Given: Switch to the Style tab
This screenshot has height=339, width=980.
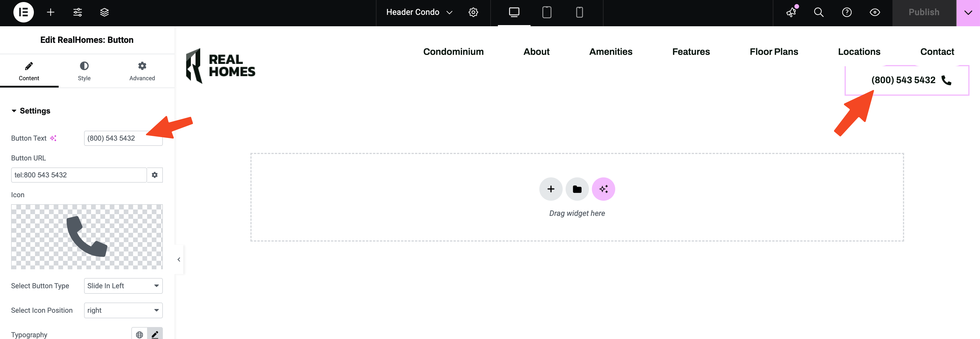Looking at the screenshot, I should point(84,71).
